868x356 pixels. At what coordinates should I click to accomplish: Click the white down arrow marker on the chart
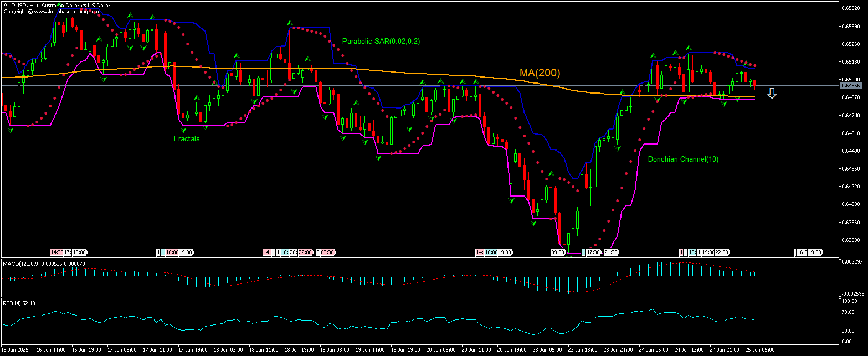772,94
